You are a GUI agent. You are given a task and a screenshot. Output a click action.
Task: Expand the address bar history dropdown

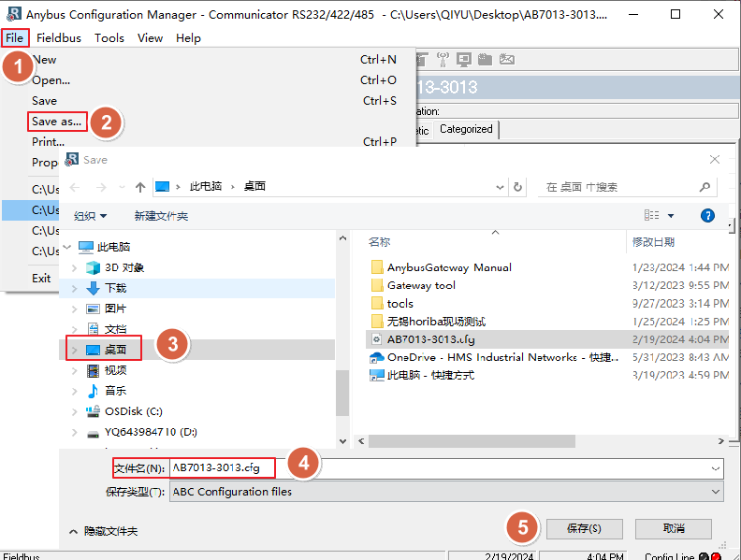(x=500, y=188)
